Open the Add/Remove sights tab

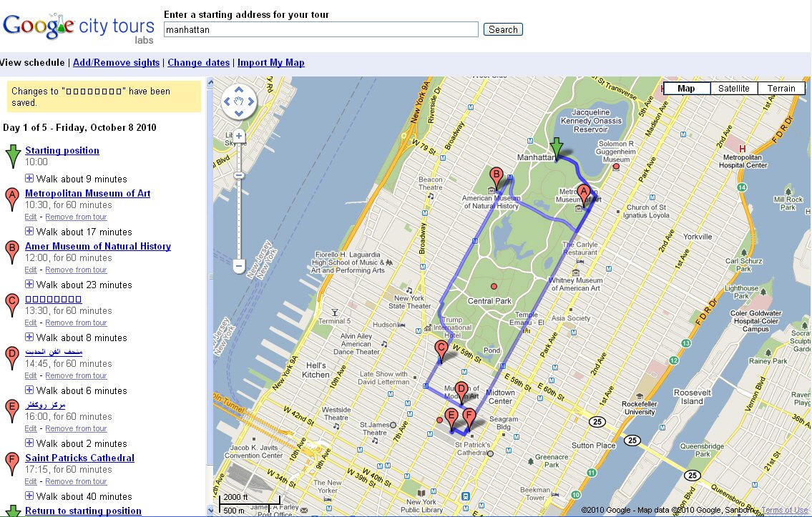tap(116, 62)
